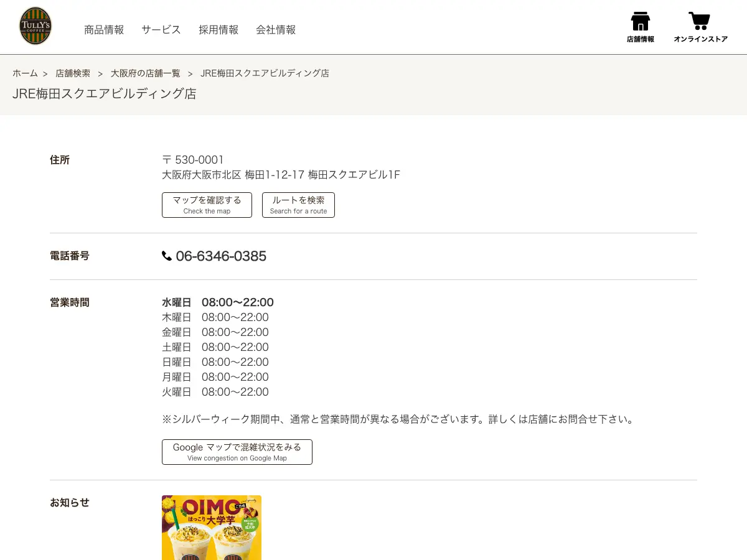Click the 月曜日 hours row
The image size is (747, 560).
coord(215,377)
